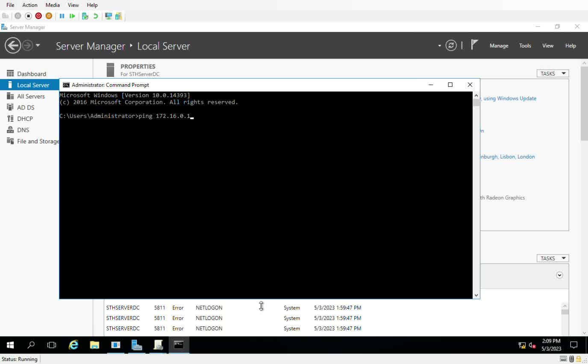This screenshot has width=588, height=364.
Task: Expand the events filter chevron button
Action: click(x=559, y=275)
